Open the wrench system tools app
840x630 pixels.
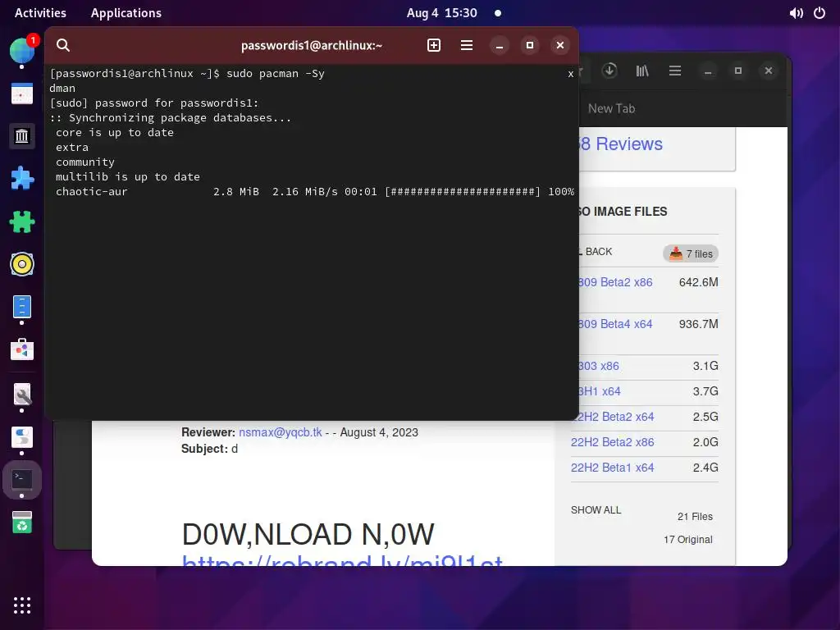[22, 395]
